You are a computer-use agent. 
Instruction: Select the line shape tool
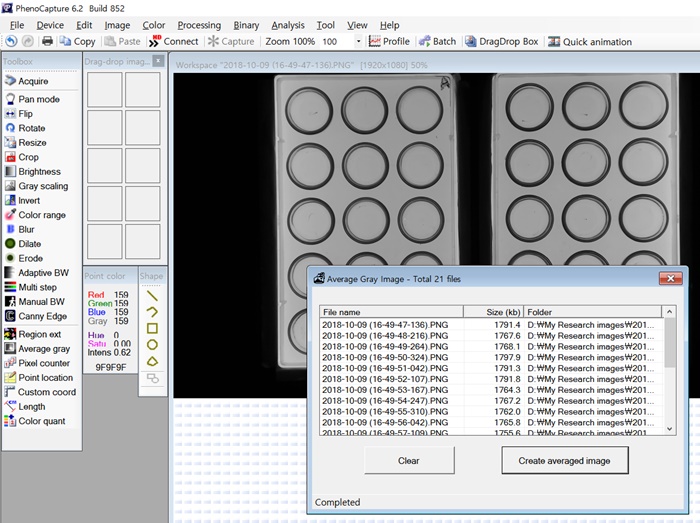click(152, 295)
